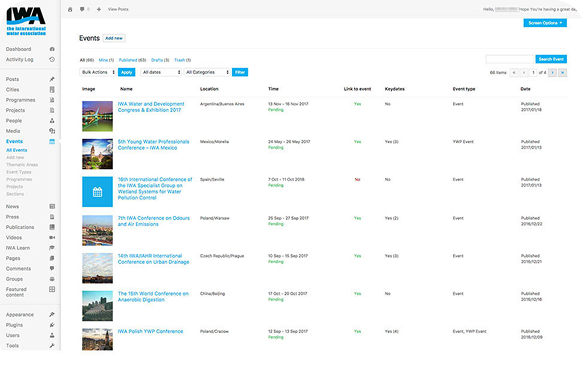The image size is (584, 372).
Task: Open IWA Polish YWP Conference event
Action: (150, 331)
